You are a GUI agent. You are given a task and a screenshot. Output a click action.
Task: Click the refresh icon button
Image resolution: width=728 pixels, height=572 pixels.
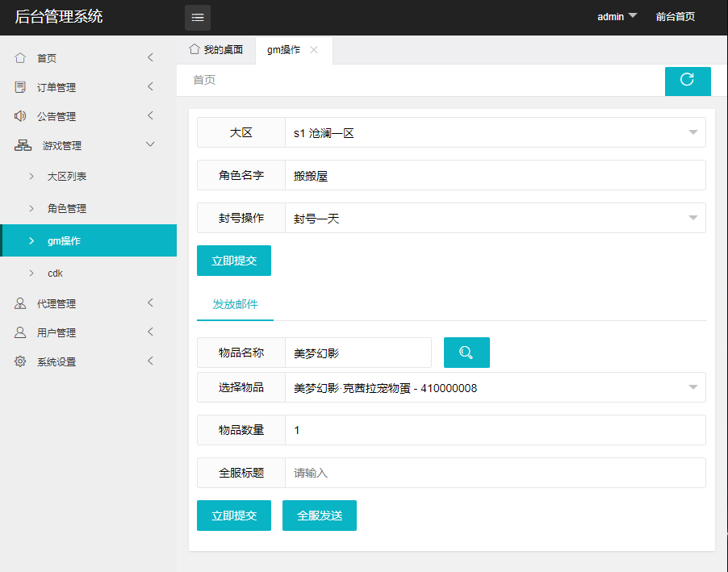click(687, 80)
